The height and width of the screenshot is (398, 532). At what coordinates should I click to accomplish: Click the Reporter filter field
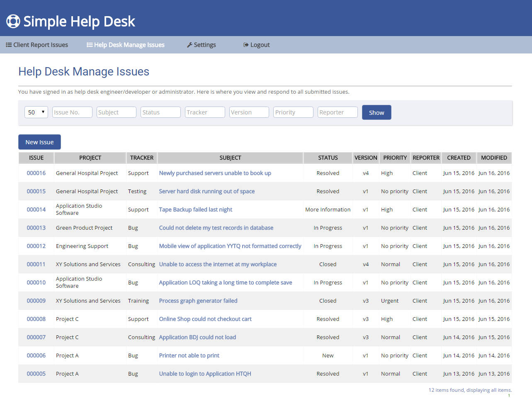click(x=338, y=112)
